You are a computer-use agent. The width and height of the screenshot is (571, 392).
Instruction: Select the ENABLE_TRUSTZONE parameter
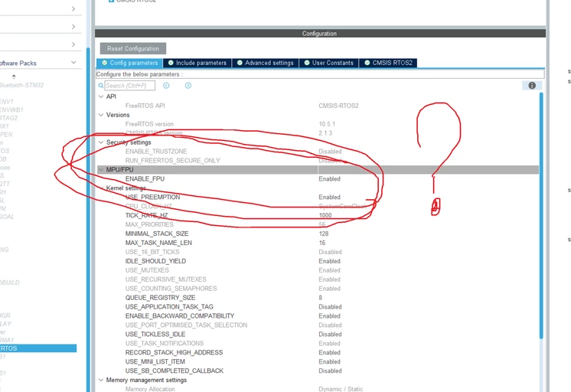click(156, 151)
